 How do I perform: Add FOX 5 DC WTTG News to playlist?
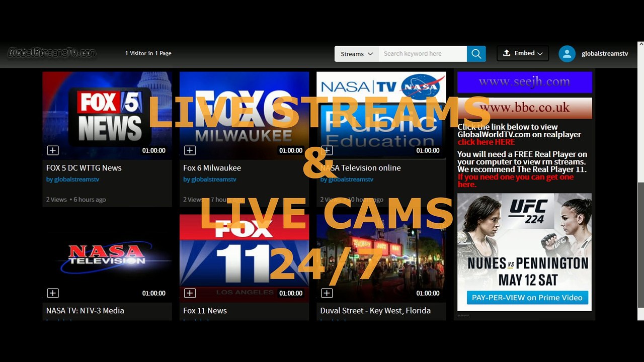tap(53, 150)
